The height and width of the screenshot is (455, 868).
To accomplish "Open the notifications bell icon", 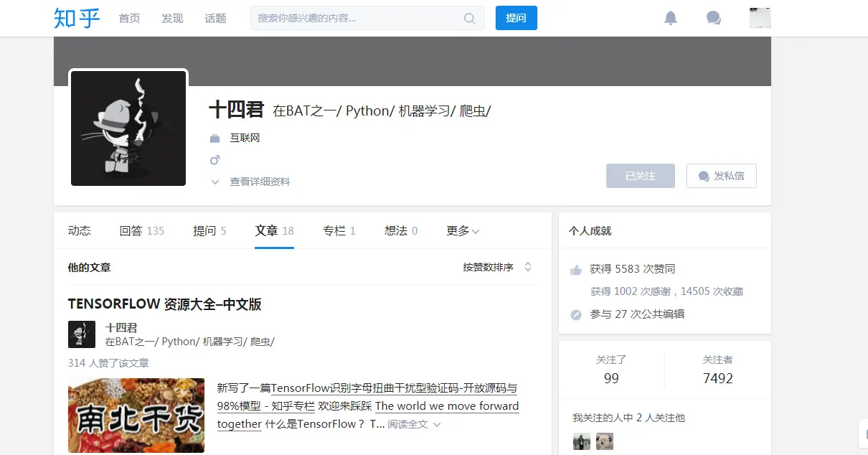I will pos(671,18).
